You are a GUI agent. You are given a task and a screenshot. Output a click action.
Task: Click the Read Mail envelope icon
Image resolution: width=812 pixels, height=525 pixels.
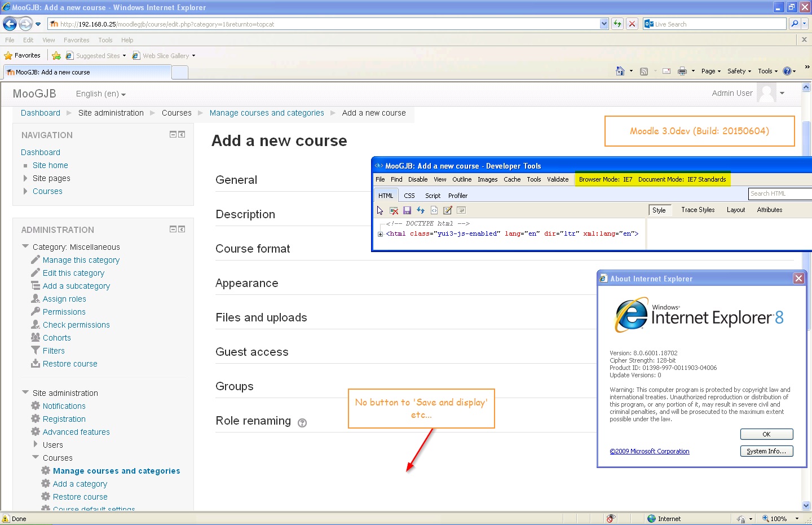click(667, 71)
